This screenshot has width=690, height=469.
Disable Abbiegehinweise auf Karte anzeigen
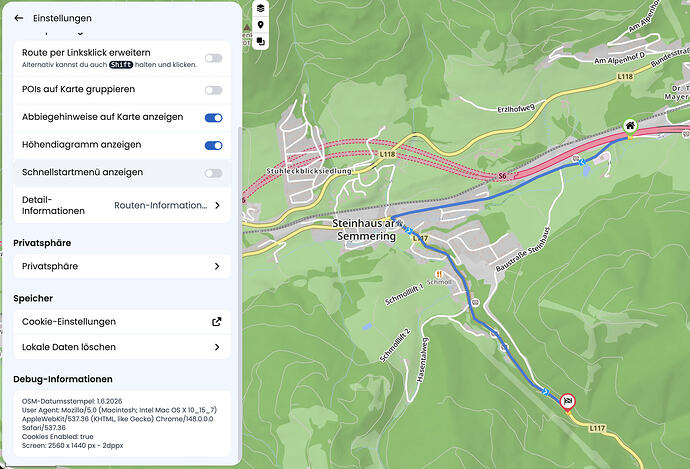pos(213,118)
